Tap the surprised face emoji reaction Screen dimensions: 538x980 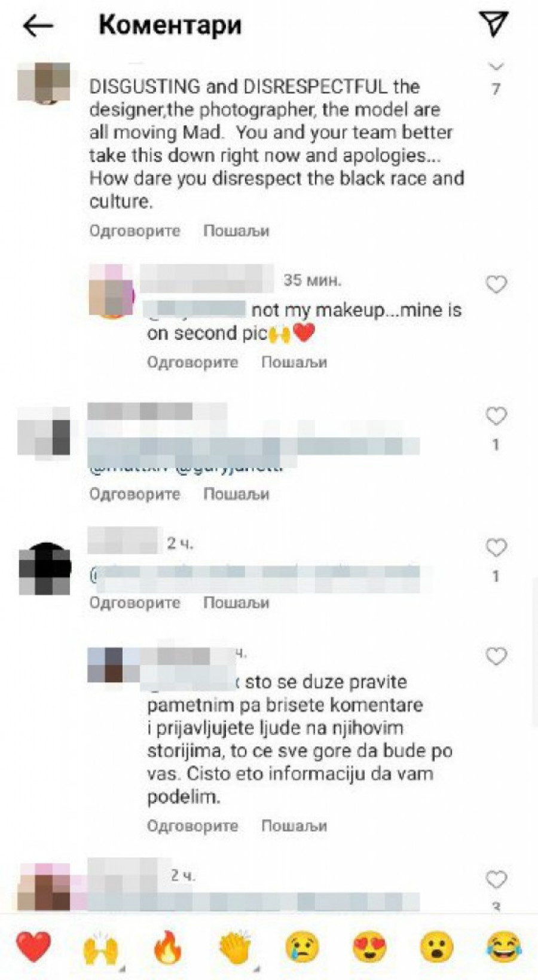pos(438,948)
